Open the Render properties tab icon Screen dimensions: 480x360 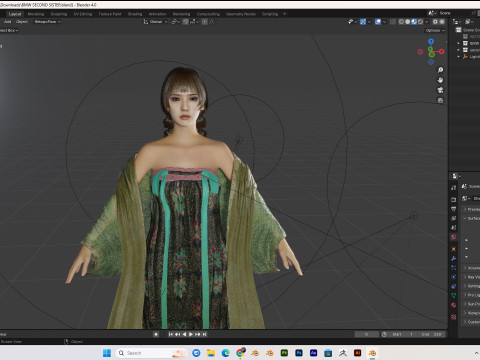(x=454, y=199)
